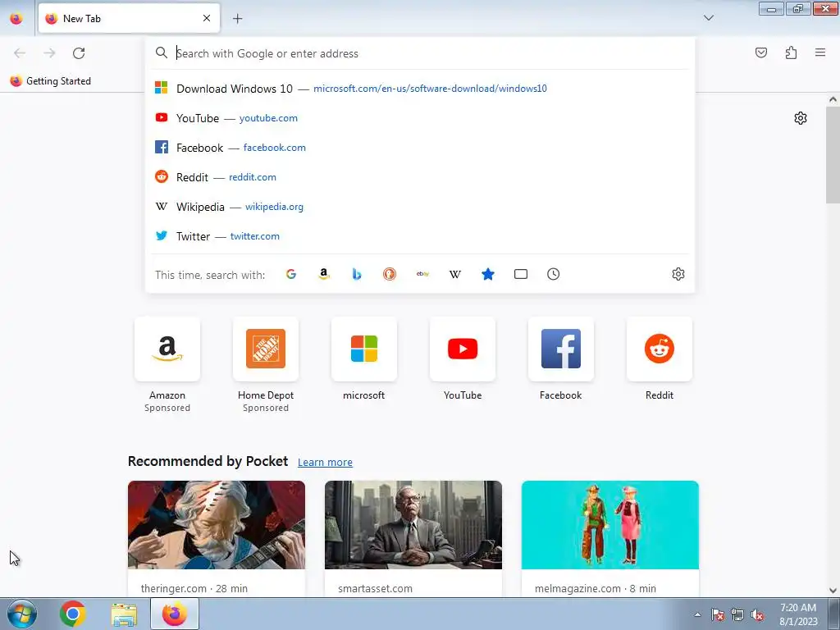
Task: Select the New Tab tab
Action: [129, 18]
